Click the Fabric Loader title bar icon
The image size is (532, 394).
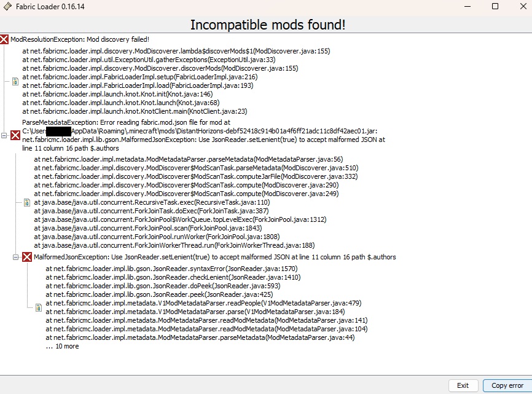(x=7, y=6)
